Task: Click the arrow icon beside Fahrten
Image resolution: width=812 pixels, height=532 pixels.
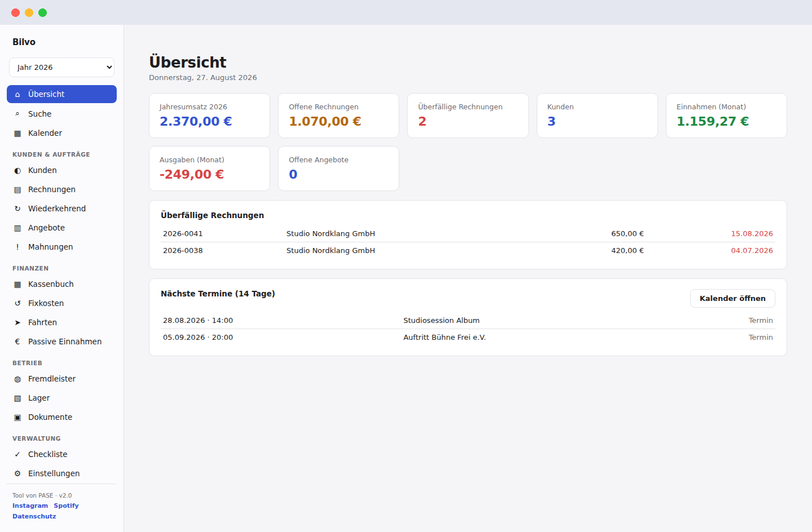Action: pyautogui.click(x=17, y=323)
